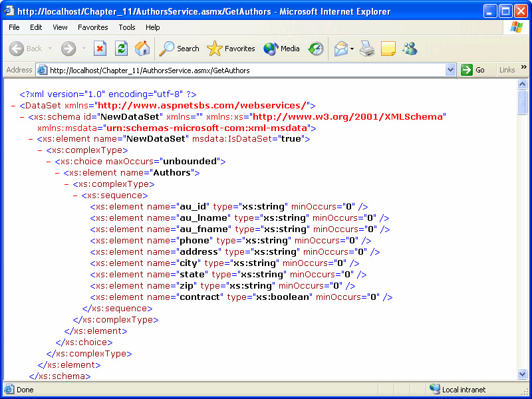Collapse the xs:sequence node
Screen dimensions: 532x399
point(75,196)
